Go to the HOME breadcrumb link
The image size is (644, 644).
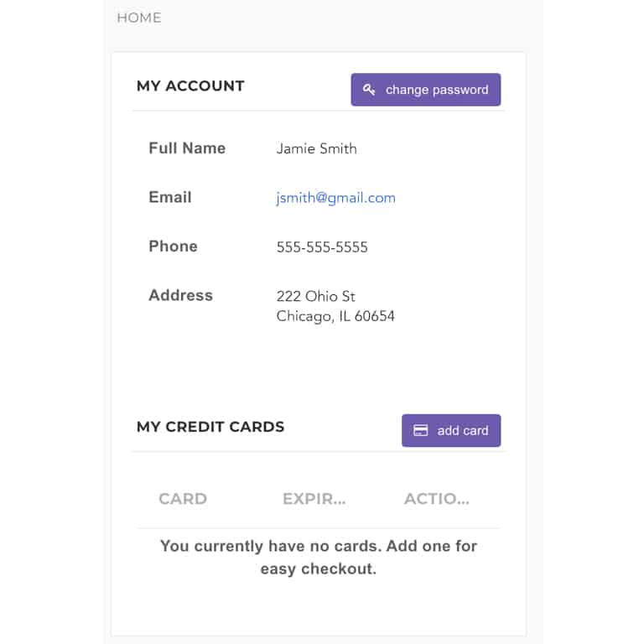click(x=139, y=18)
